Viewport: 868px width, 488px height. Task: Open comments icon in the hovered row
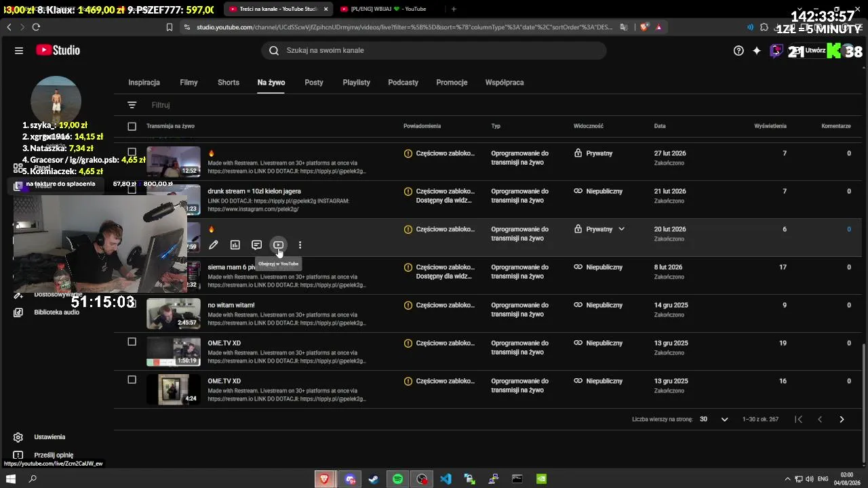257,245
